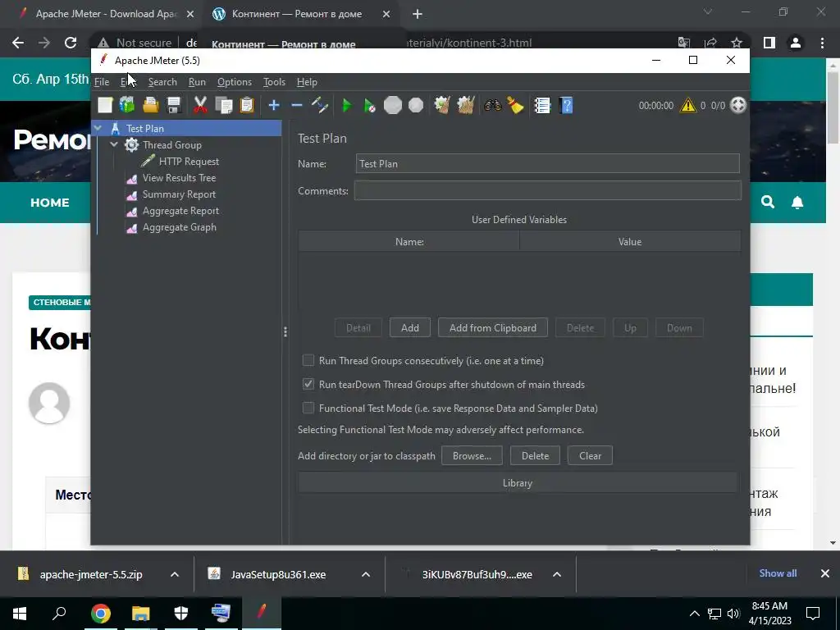Screen dimensions: 840x630
Task: Open Chrome tab search dropdown arrow
Action: 708,11
